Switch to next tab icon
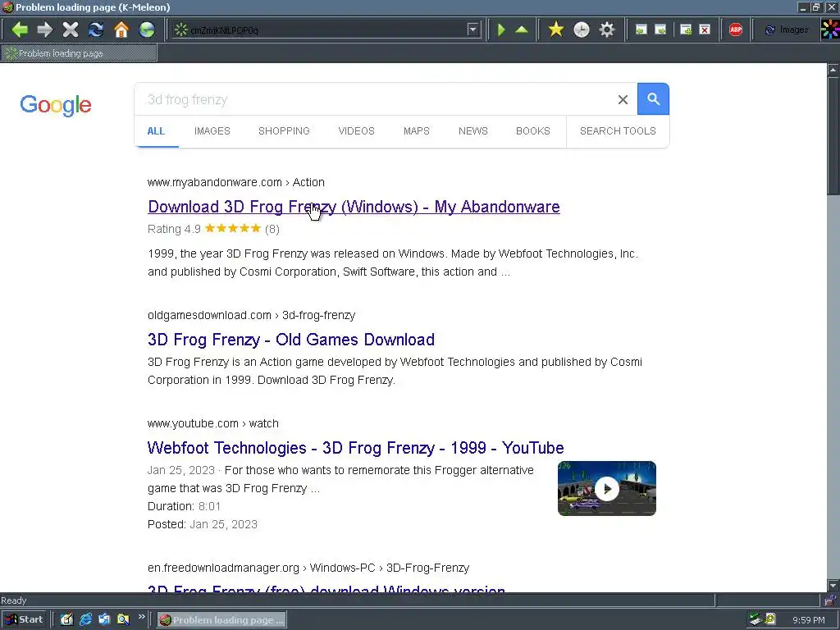 coord(661,30)
